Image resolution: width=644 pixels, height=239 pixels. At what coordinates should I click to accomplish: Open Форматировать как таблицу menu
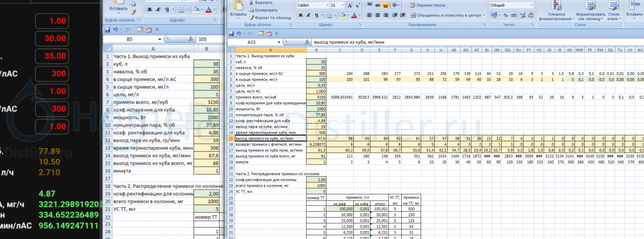coord(590,12)
